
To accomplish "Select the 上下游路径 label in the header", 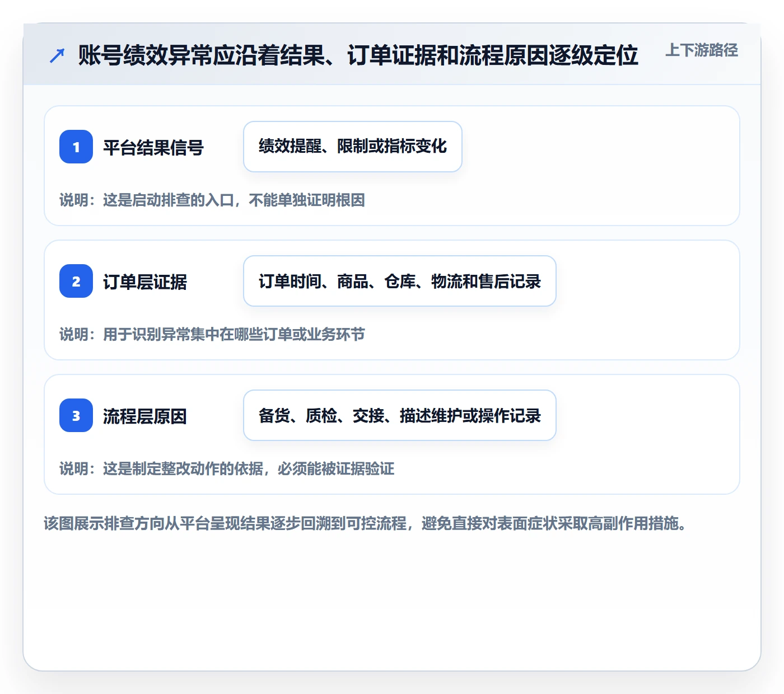I will click(x=702, y=50).
